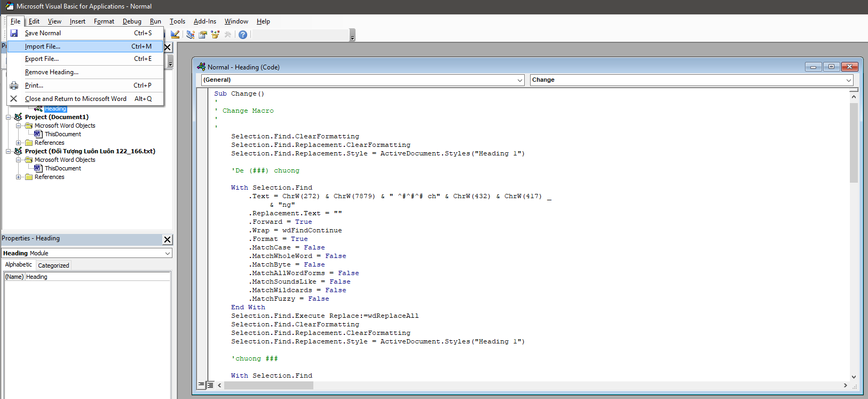
Task: Minimize the Normal - Heading code window
Action: coord(813,67)
